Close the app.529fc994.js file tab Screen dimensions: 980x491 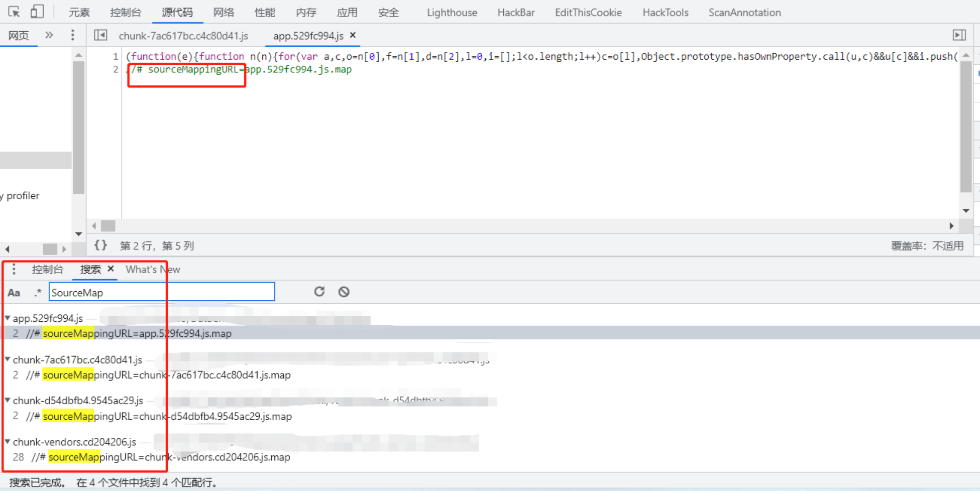coord(353,35)
